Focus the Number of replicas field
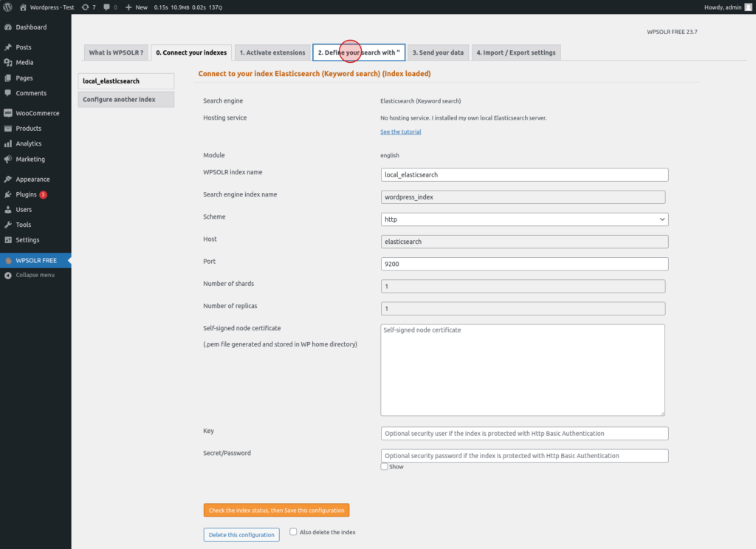This screenshot has height=549, width=756. [x=523, y=308]
